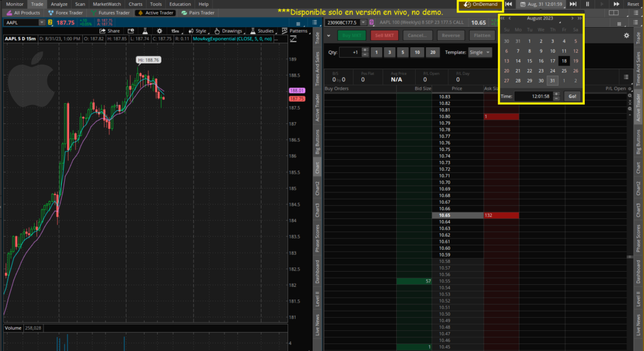Open the Charts main tab
644x351 pixels.
click(x=136, y=4)
